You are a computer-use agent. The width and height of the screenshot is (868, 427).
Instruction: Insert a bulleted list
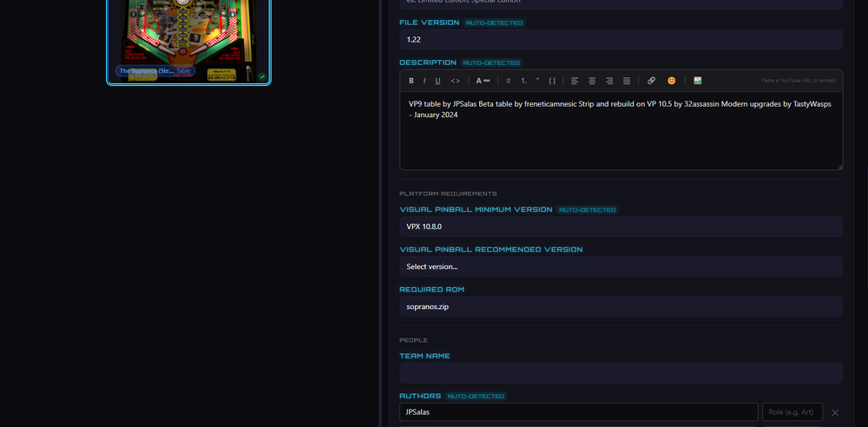coord(509,81)
